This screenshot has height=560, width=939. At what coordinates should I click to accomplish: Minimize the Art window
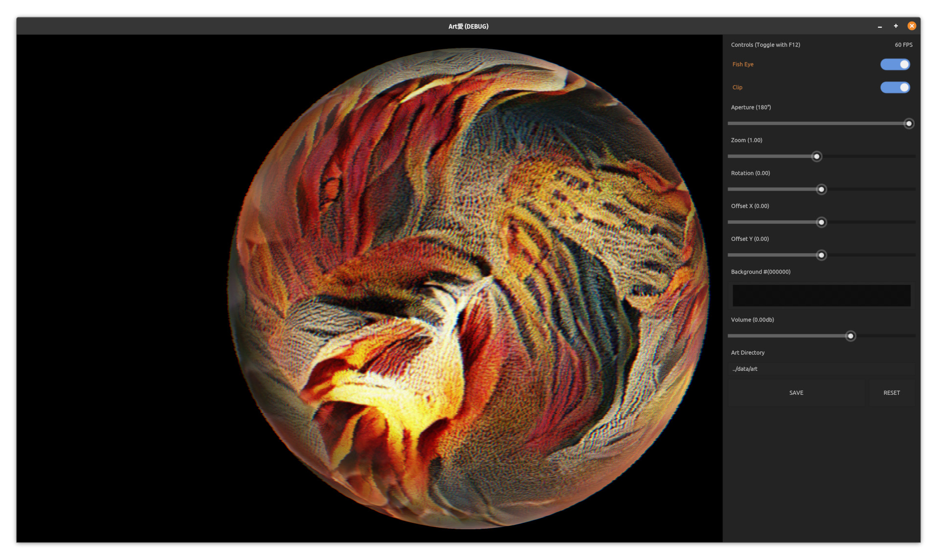[x=880, y=26]
